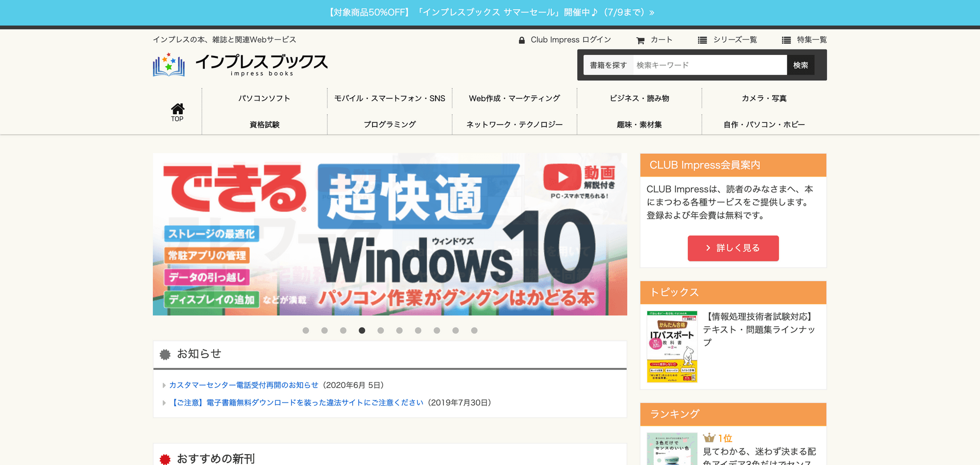The image size is (980, 465).
Task: Open the customer center notice link arrow
Action: click(164, 386)
